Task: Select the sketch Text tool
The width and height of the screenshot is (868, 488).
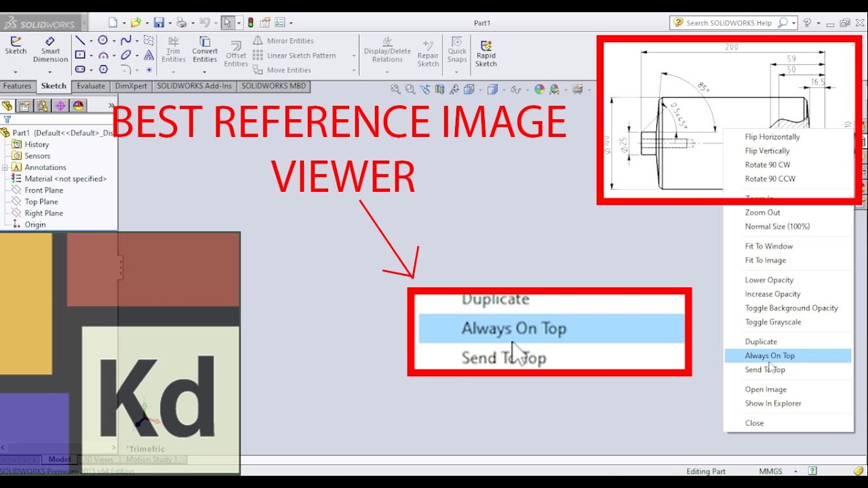Action: tap(149, 55)
